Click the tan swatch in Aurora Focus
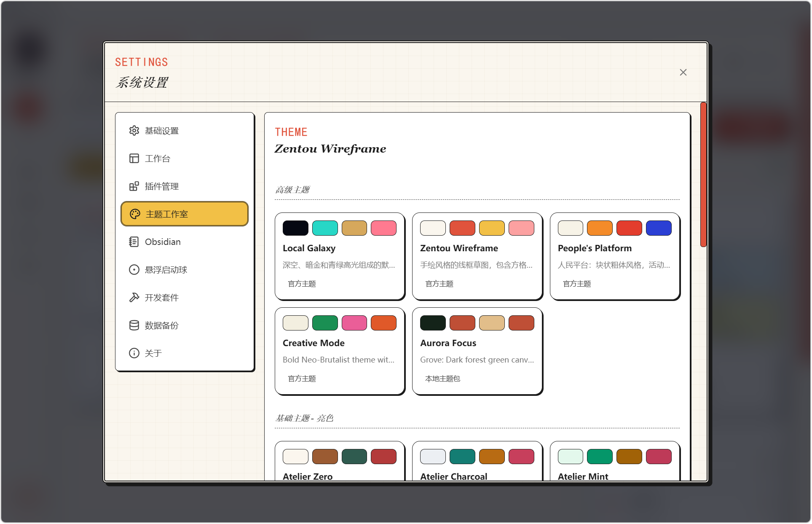812x524 pixels. click(x=492, y=323)
